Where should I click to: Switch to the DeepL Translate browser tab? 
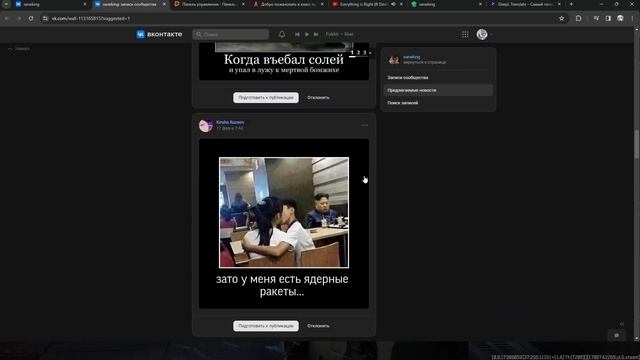click(526, 4)
